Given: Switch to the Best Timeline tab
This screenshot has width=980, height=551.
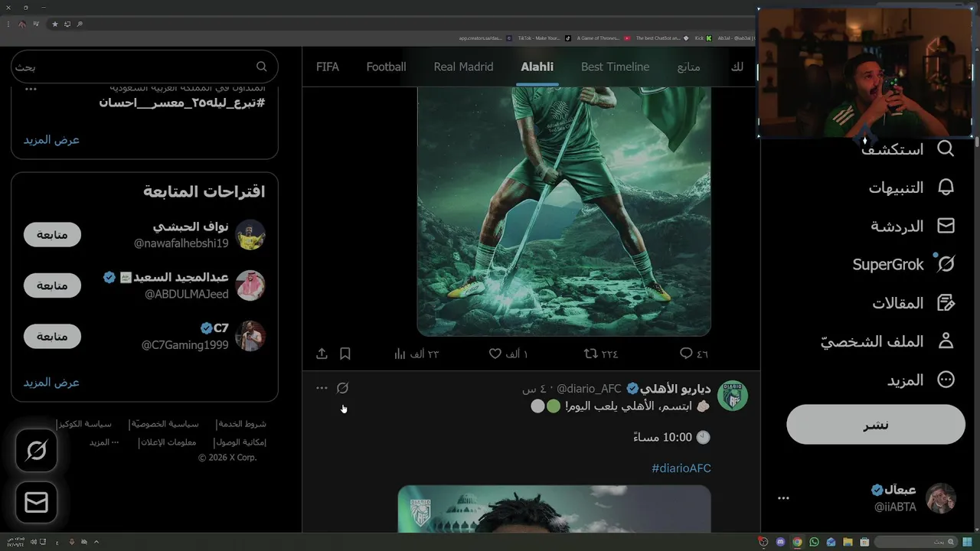Looking at the screenshot, I should 615,67.
